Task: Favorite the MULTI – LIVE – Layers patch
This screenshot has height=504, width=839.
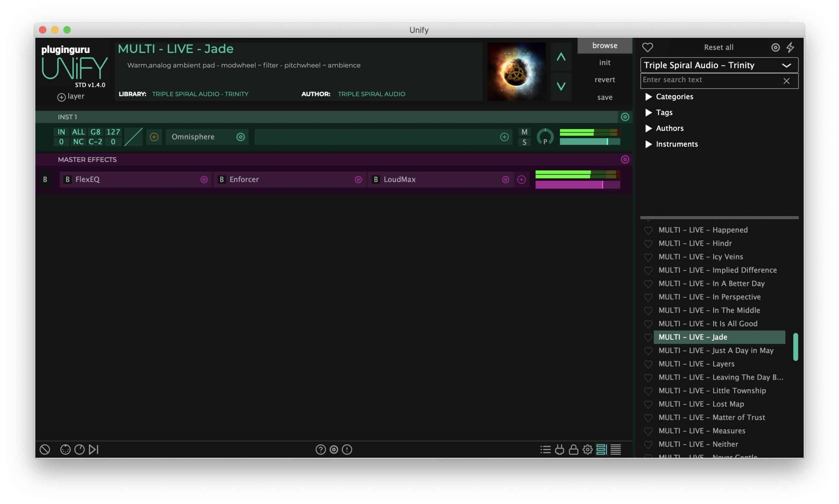Action: click(648, 364)
